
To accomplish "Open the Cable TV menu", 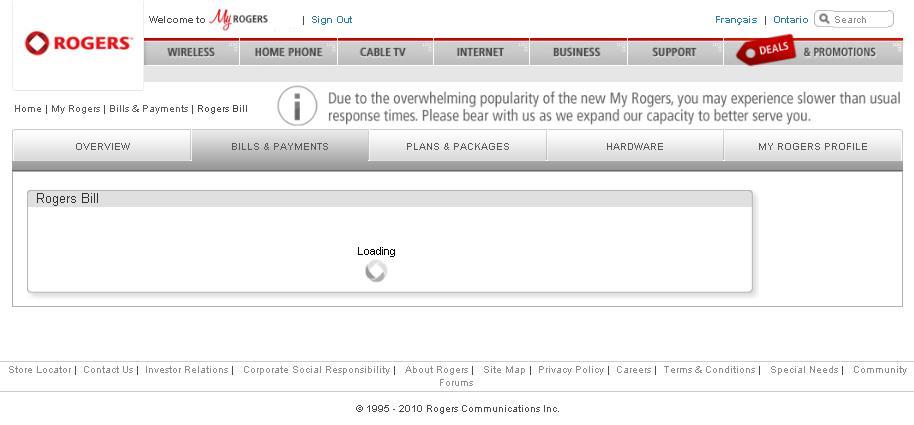I will [x=383, y=52].
